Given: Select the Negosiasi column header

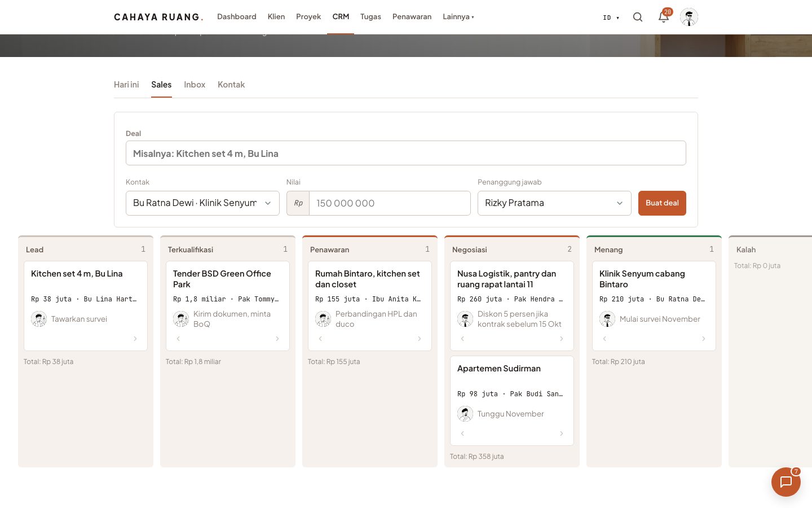Looking at the screenshot, I should coord(470,249).
